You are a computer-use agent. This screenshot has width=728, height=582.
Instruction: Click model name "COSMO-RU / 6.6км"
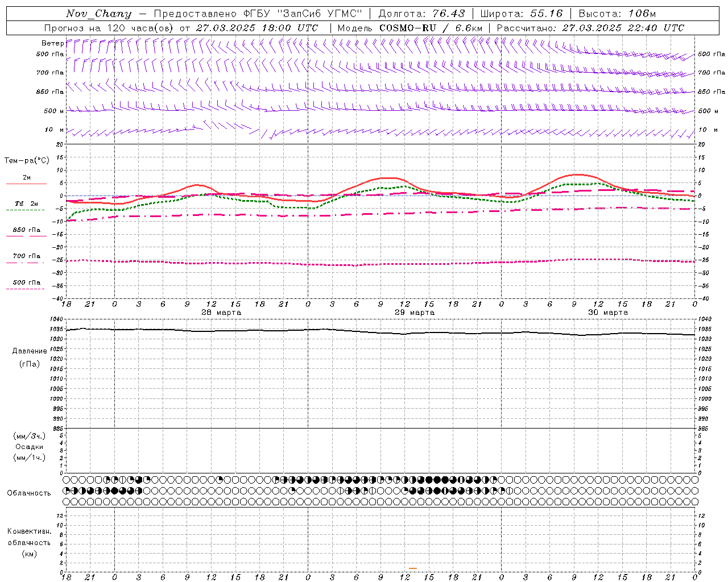431,28
